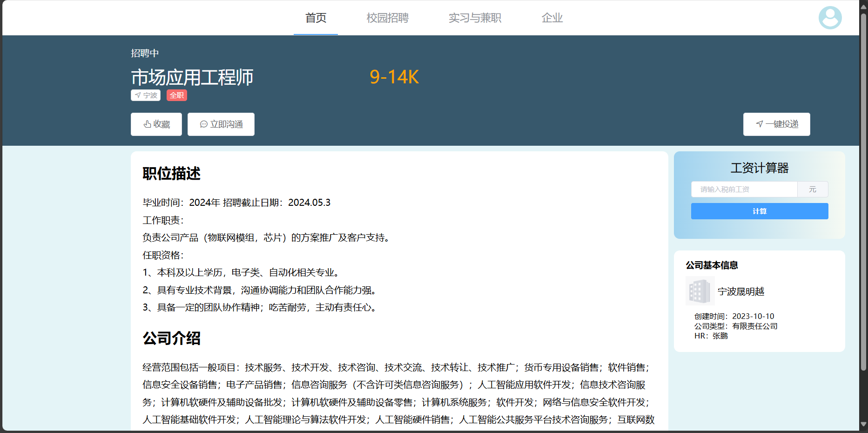Open the 企业 tab
Image resolution: width=868 pixels, height=433 pixels.
pos(552,18)
